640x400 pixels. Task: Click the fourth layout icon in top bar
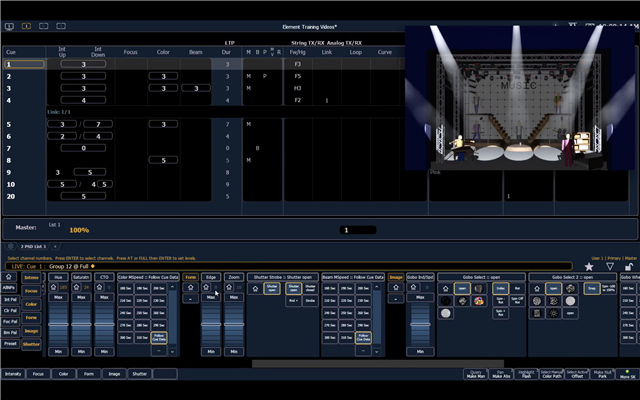click(x=61, y=26)
